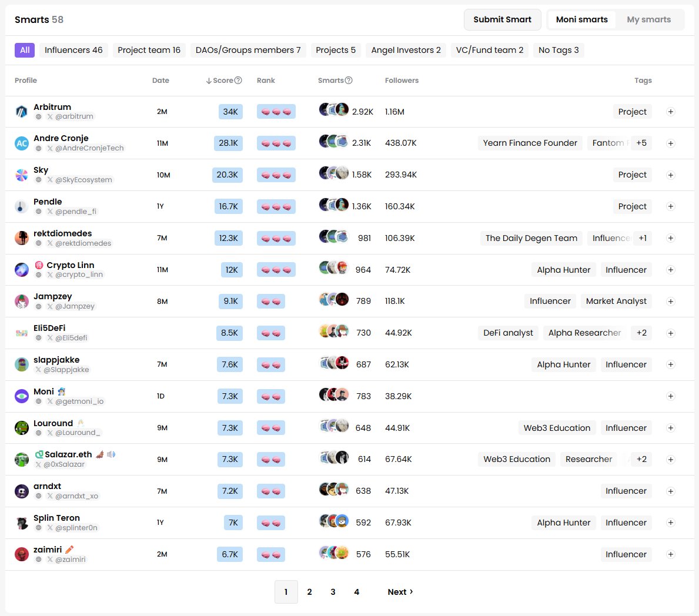
Task: Click the plus icon in Sky row
Action: tap(670, 175)
